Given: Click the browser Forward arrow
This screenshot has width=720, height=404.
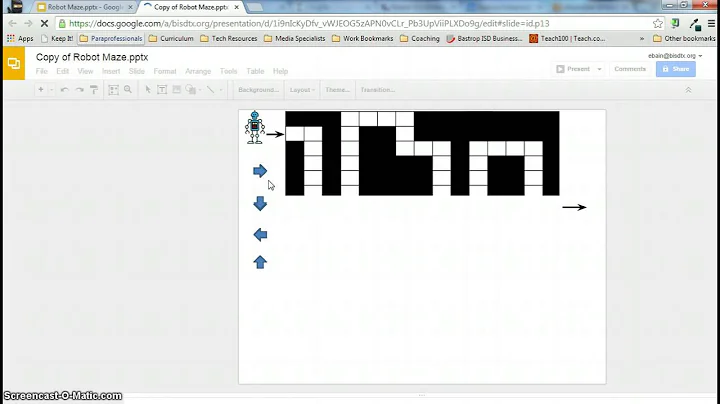Looking at the screenshot, I should coord(28,23).
